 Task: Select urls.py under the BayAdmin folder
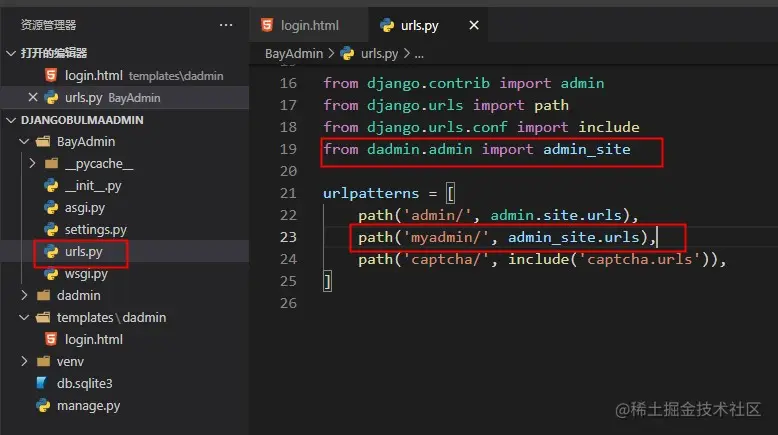83,251
